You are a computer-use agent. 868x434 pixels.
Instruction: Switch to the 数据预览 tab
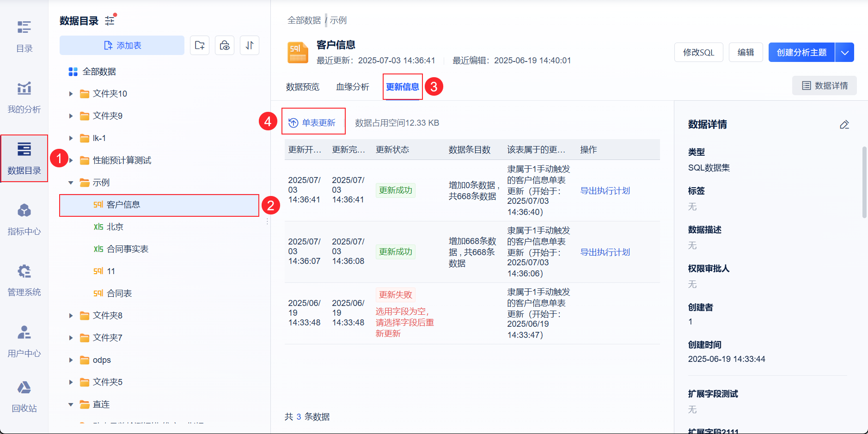click(x=302, y=86)
